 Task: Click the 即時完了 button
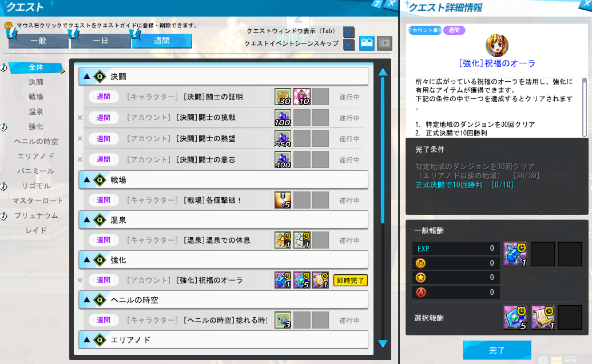(x=351, y=280)
